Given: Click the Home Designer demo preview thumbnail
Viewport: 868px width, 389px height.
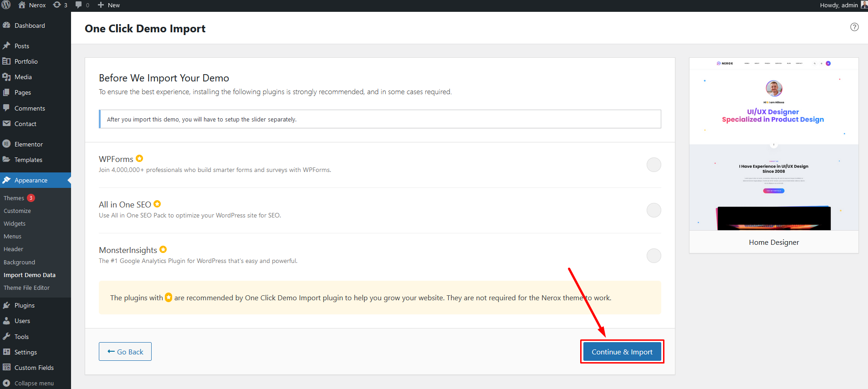Looking at the screenshot, I should tap(774, 144).
